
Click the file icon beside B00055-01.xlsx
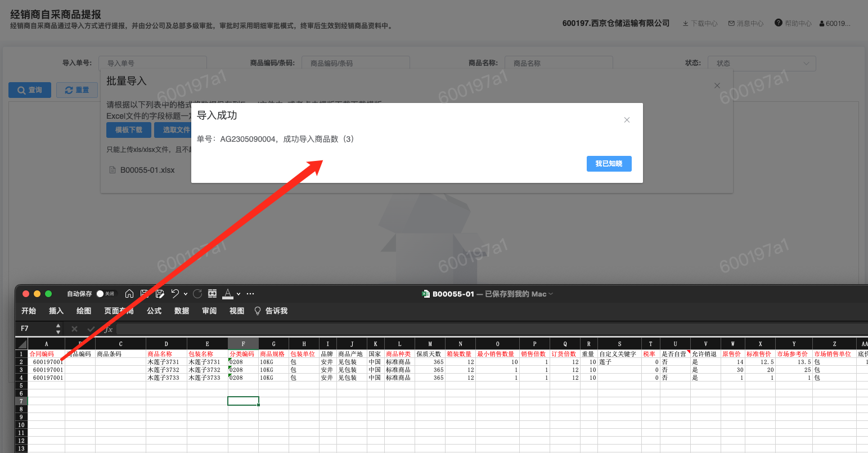(112, 170)
